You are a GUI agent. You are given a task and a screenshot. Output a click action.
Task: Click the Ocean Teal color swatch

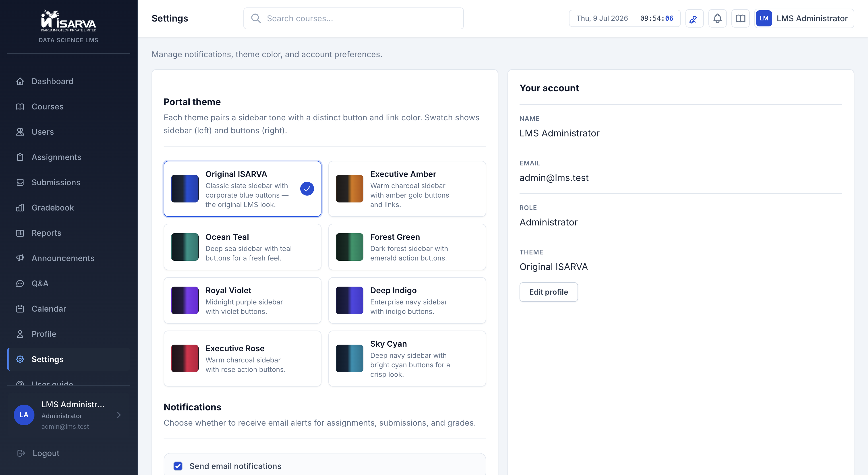pos(185,247)
